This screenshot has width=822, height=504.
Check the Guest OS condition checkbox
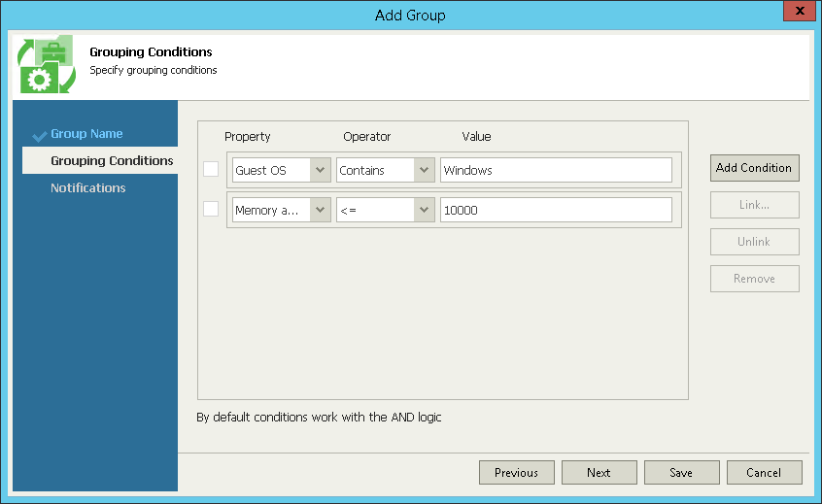pos(211,170)
